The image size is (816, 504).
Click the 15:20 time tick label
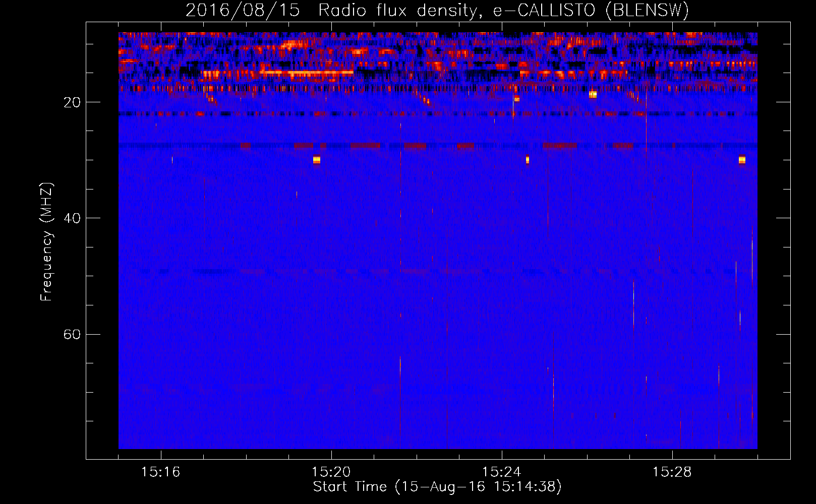(331, 472)
